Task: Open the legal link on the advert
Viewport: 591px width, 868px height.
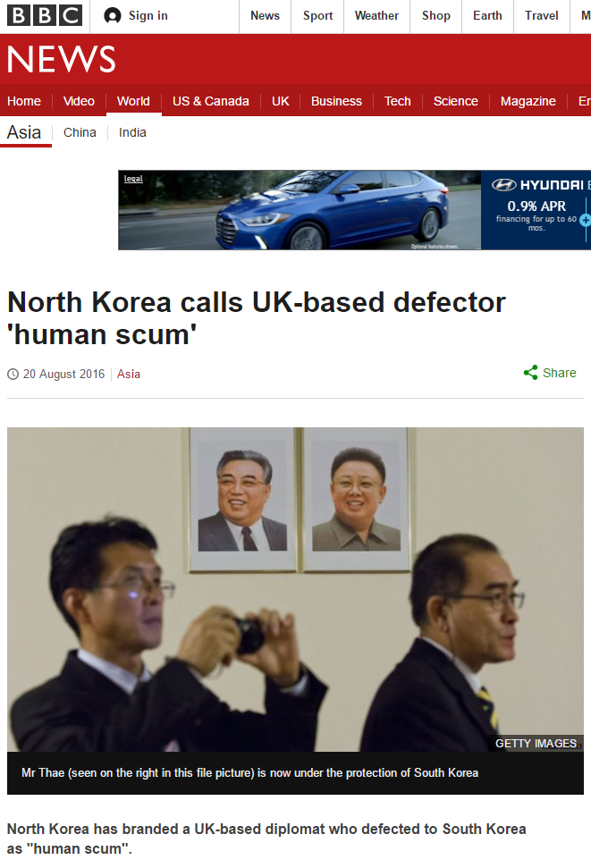Action: (x=133, y=178)
